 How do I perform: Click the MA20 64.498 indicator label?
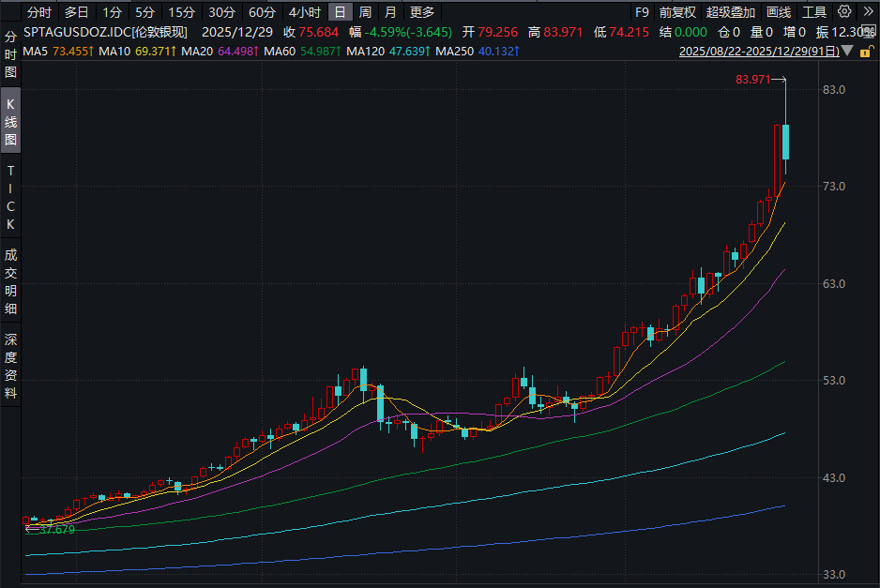pos(220,51)
